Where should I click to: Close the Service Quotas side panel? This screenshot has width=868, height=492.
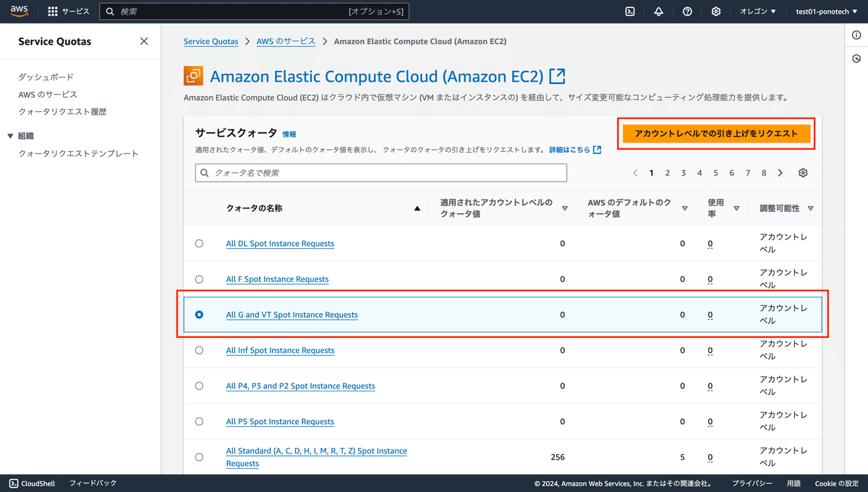[144, 41]
